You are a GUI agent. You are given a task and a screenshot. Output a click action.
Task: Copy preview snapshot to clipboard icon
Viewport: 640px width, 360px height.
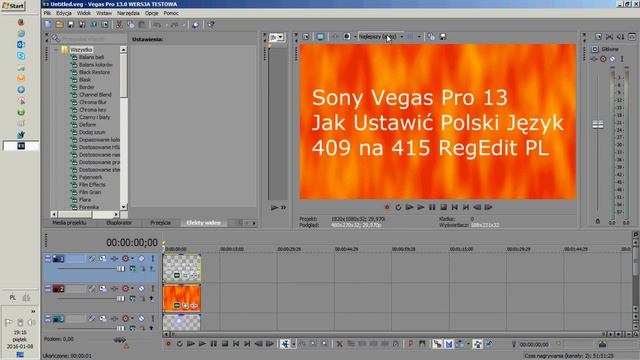(431, 37)
